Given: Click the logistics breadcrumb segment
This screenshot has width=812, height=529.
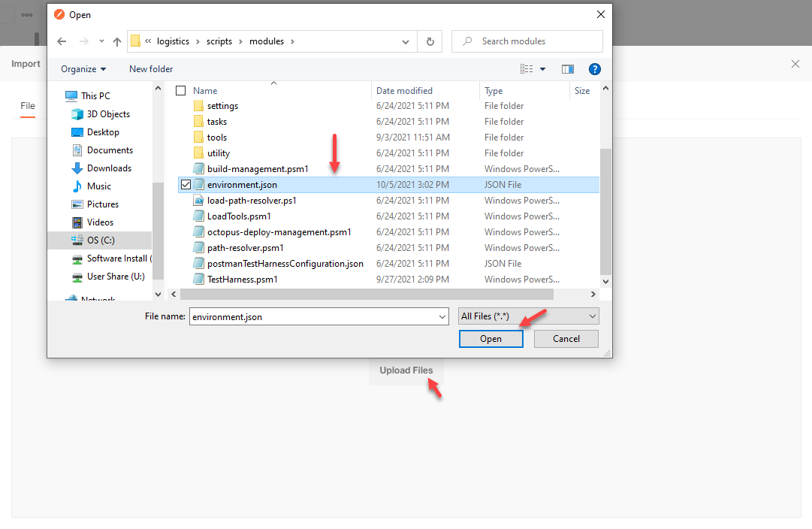Looking at the screenshot, I should pyautogui.click(x=173, y=41).
